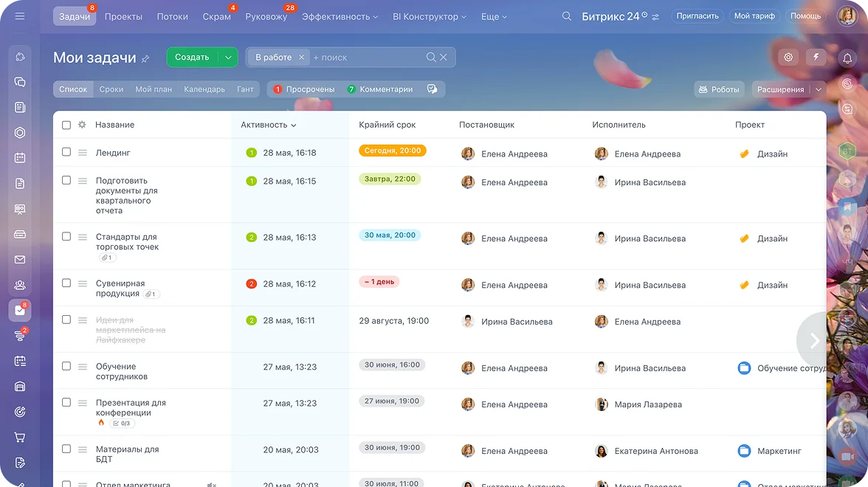Screen dimensions: 868x487
Task: Open the mail envelope icon in left sidebar
Action: coord(20,260)
